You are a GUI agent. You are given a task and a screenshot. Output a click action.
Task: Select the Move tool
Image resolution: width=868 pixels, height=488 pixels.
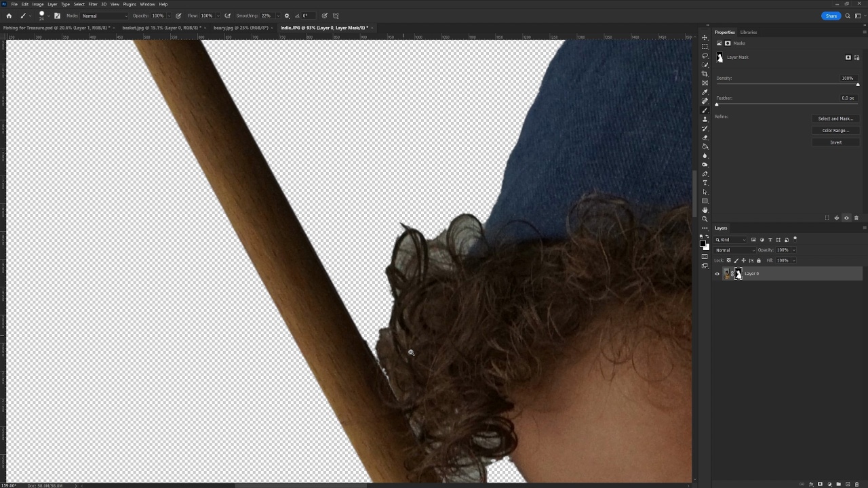tap(705, 37)
